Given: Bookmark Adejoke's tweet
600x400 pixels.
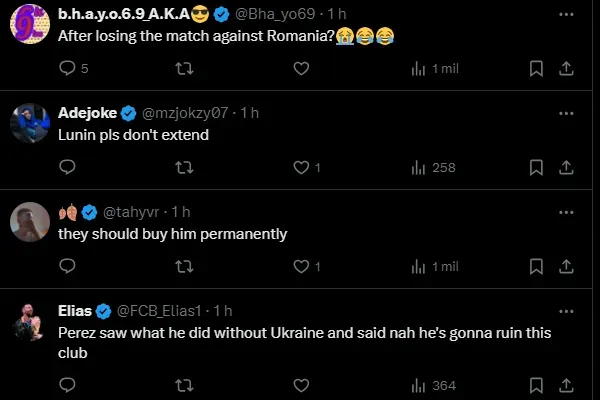Looking at the screenshot, I should [x=536, y=168].
